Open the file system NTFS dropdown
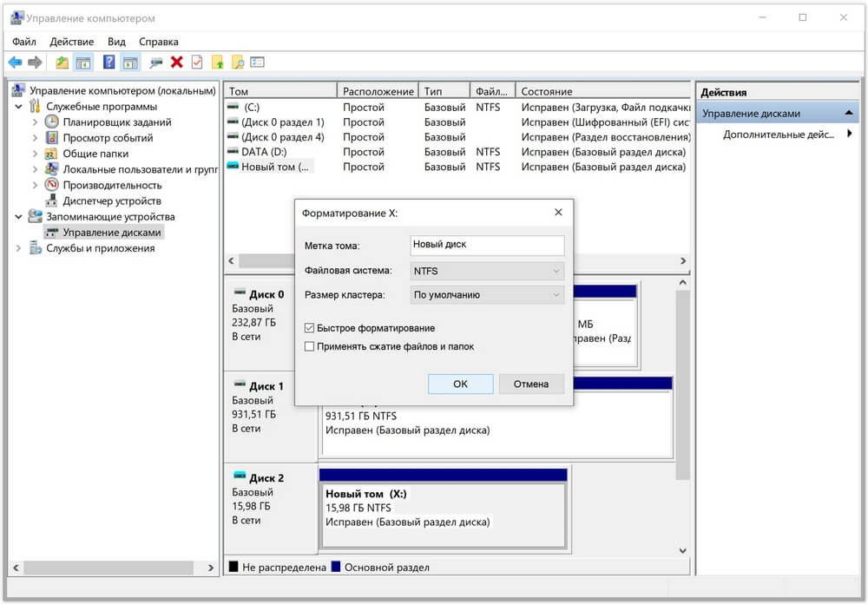 (487, 271)
